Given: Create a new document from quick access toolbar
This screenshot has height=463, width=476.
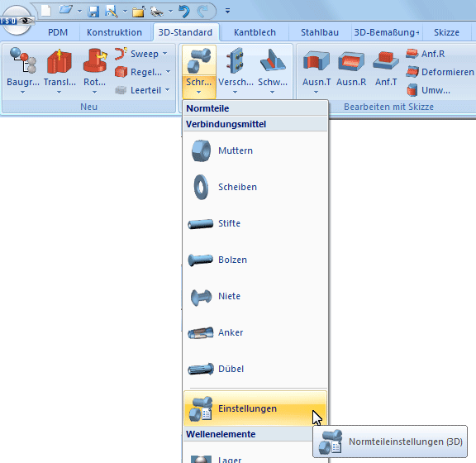Looking at the screenshot, I should click(x=46, y=11).
